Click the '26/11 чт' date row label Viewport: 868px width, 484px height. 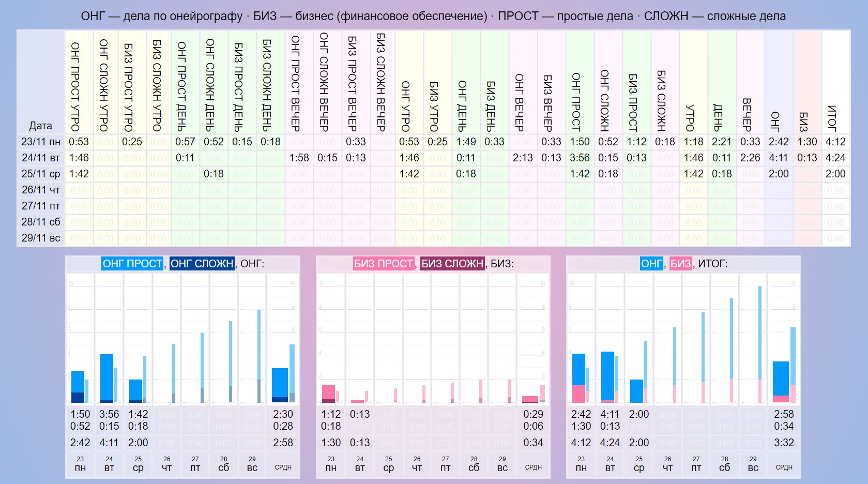coord(41,190)
